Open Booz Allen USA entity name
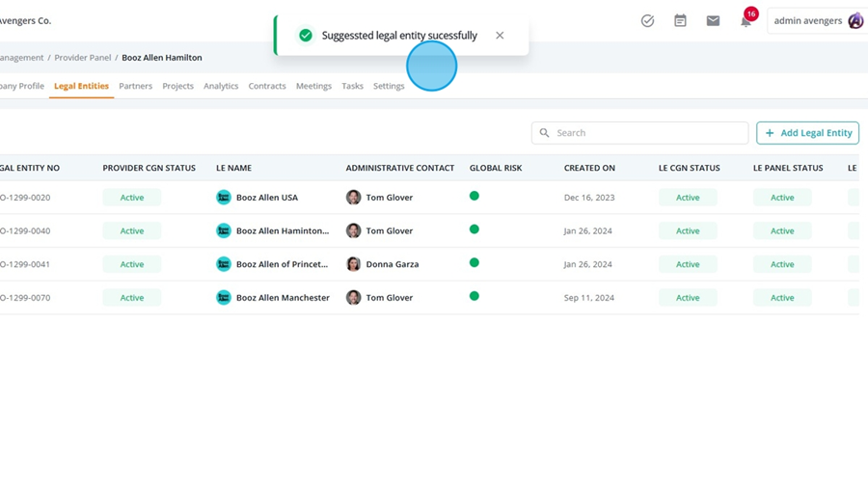Screen dimensions: 868x484 point(267,198)
